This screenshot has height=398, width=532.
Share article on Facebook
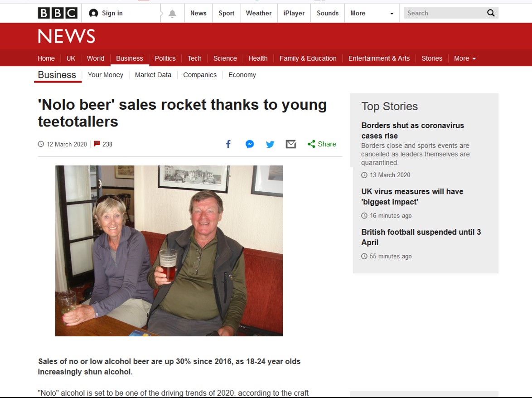[228, 144]
